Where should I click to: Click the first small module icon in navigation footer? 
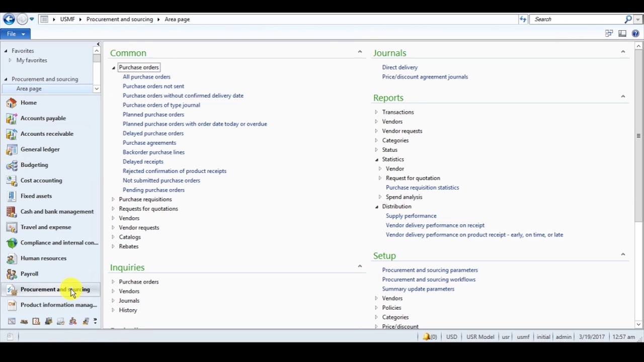coord(12,321)
